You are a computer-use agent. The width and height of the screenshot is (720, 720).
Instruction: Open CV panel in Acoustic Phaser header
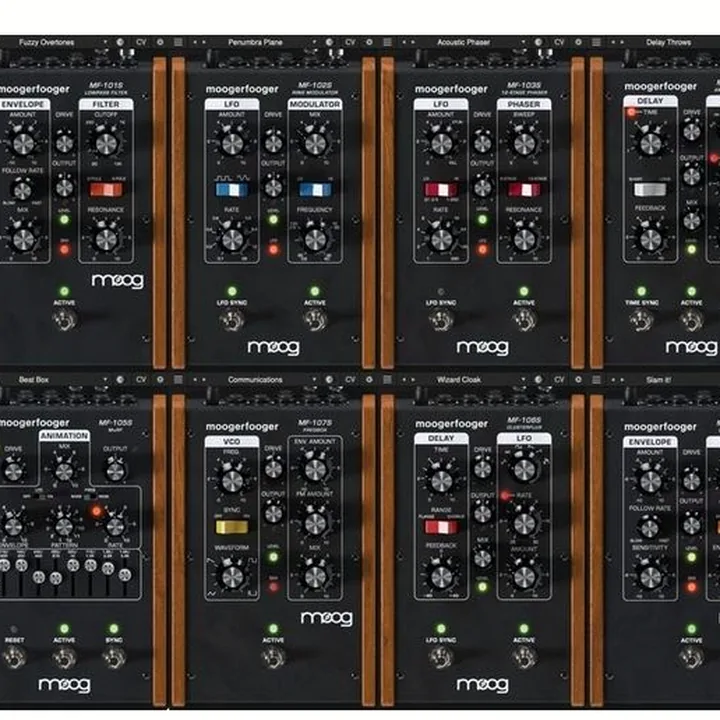click(x=559, y=42)
